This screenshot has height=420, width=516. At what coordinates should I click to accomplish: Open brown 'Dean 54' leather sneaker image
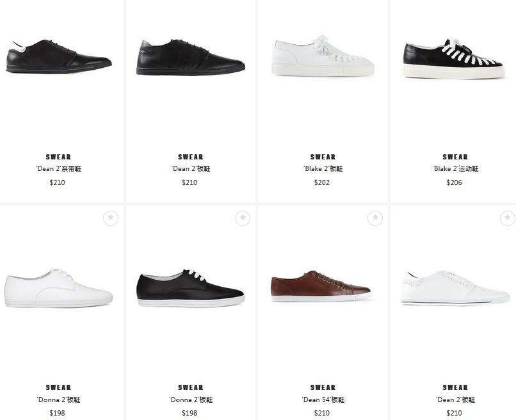321,286
